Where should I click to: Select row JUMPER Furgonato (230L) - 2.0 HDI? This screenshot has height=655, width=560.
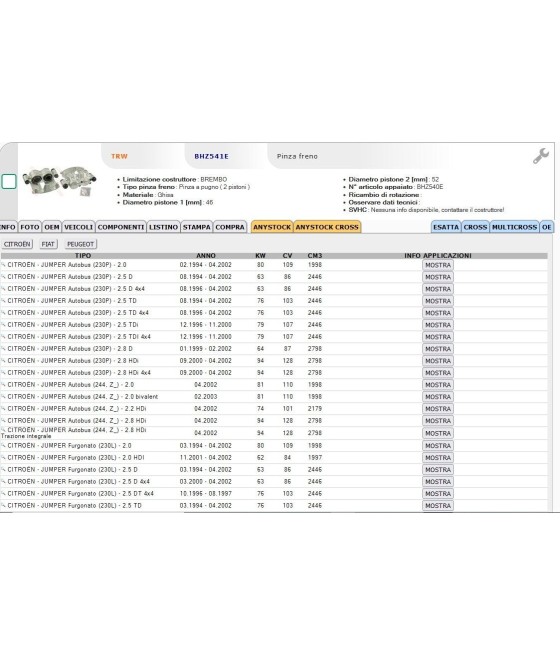[x=274, y=458]
